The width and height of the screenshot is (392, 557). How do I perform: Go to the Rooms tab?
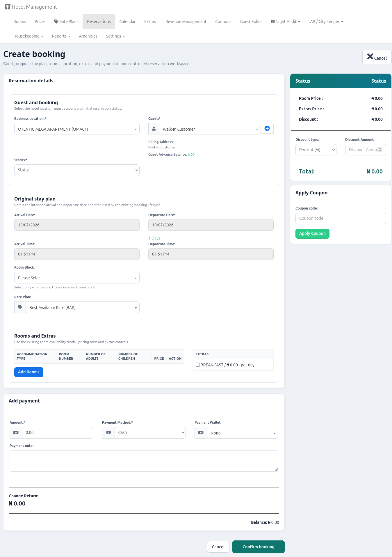pos(20,22)
